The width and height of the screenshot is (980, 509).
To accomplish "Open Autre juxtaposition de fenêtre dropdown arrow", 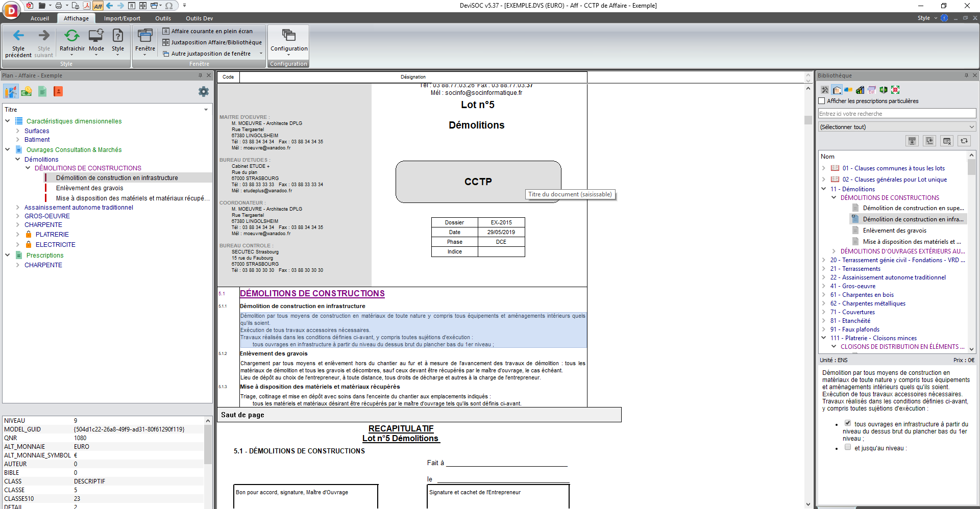I will 261,54.
